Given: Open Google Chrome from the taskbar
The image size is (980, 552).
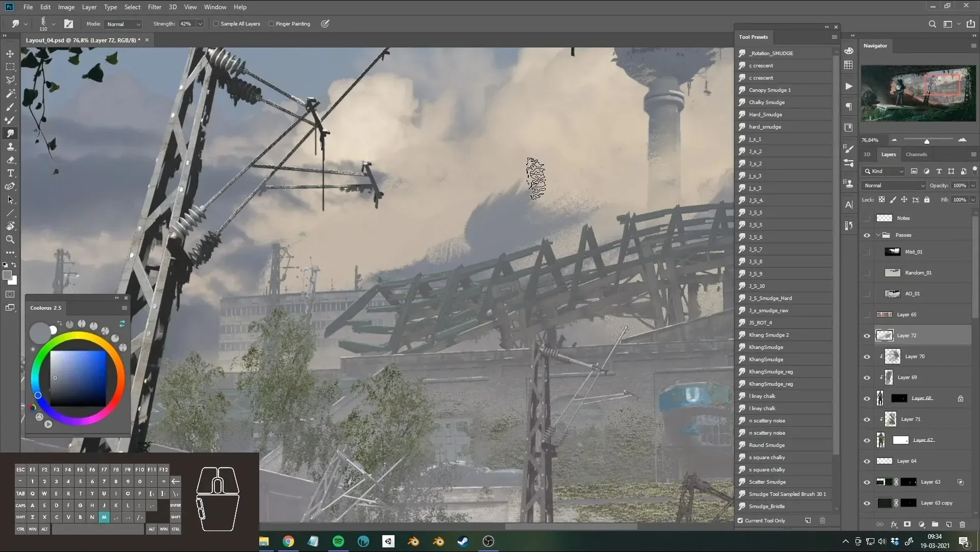Looking at the screenshot, I should [x=288, y=541].
